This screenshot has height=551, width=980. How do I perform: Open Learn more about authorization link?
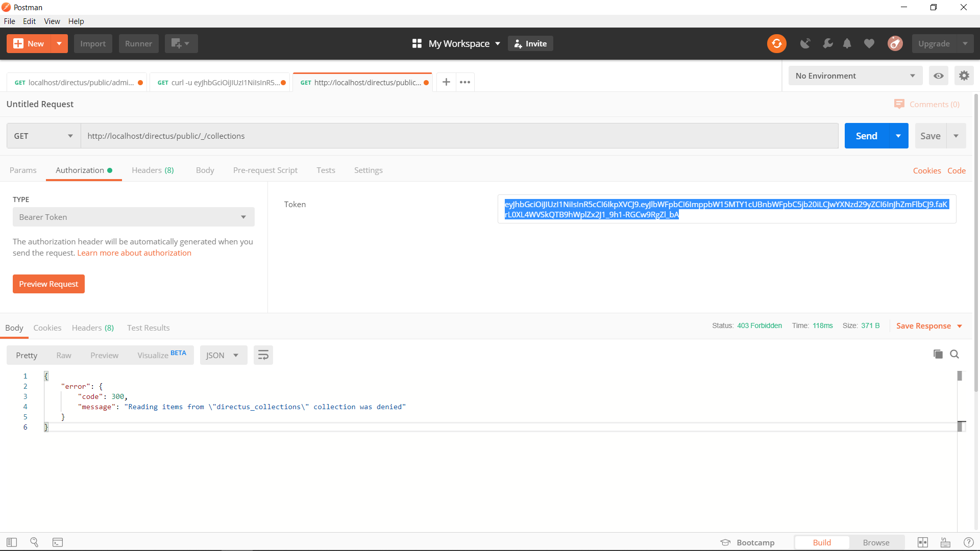pos(134,253)
